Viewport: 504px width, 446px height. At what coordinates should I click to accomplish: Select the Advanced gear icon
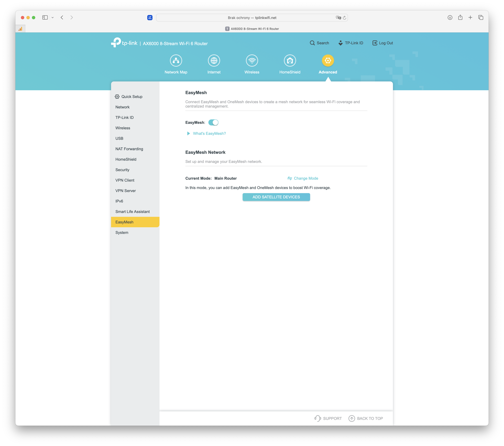pyautogui.click(x=328, y=60)
